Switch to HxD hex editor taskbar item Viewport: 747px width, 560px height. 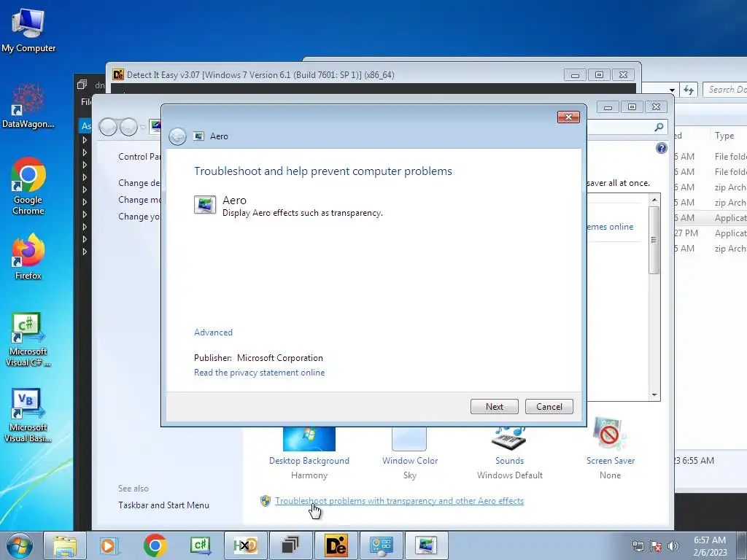coord(245,545)
